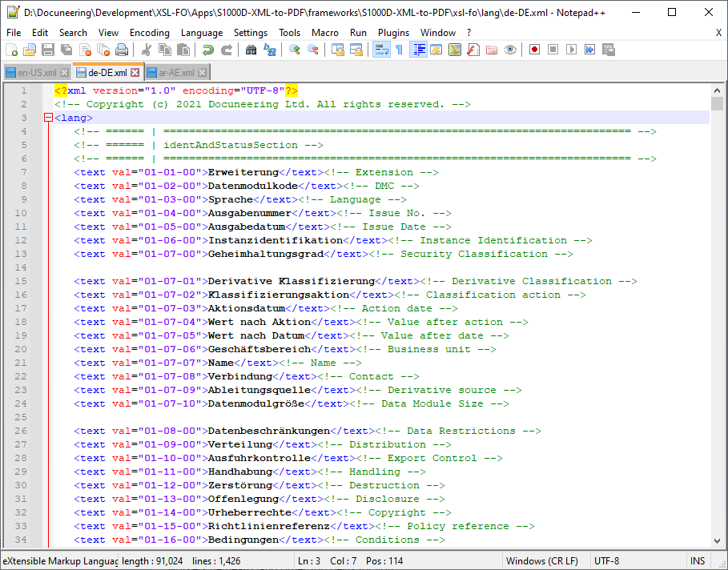Open the File menu
The height and width of the screenshot is (570, 728).
pyautogui.click(x=14, y=33)
